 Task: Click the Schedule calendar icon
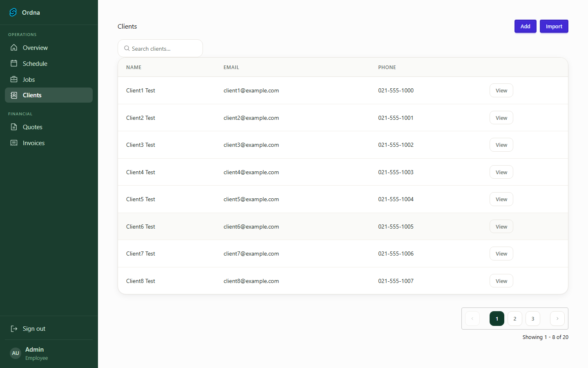(x=14, y=63)
